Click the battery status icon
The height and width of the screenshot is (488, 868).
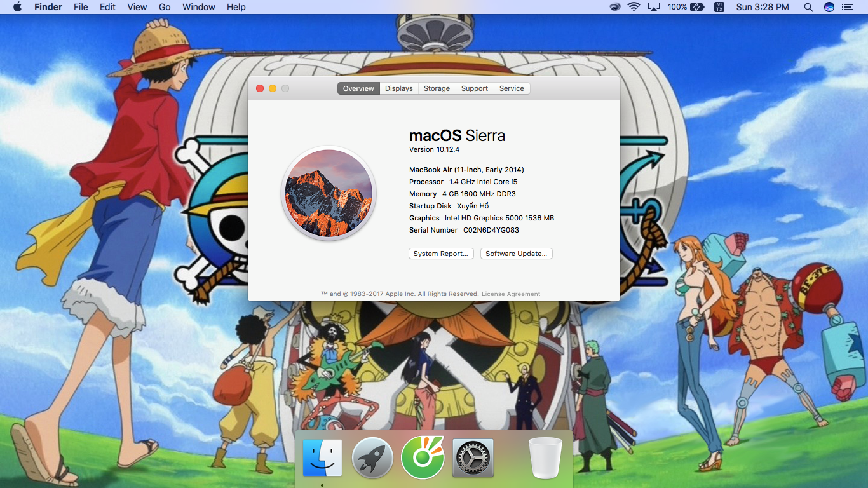[x=697, y=7]
